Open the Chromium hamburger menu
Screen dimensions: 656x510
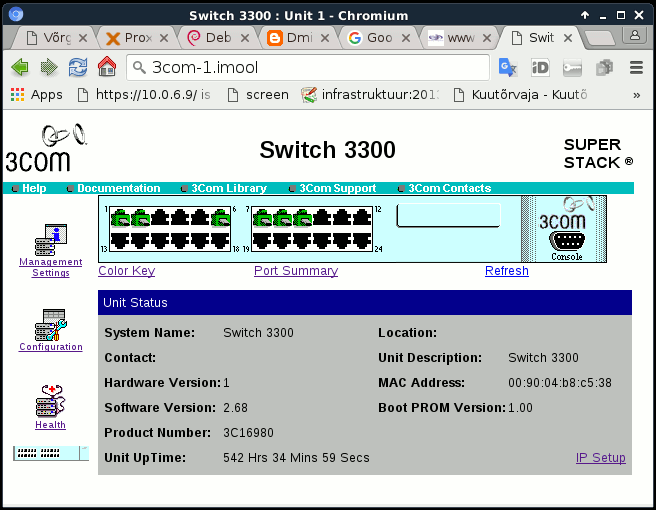click(x=636, y=67)
